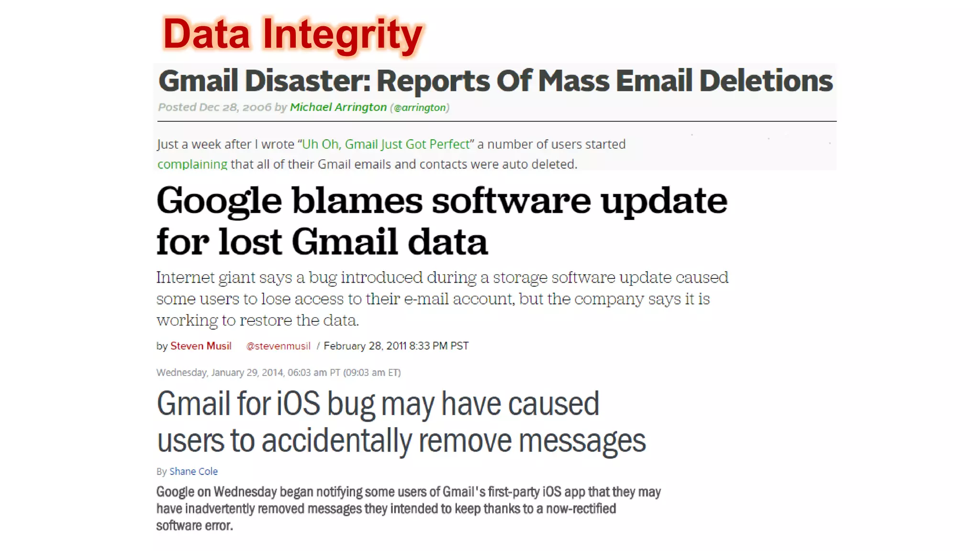980x551 pixels.
Task: Click the Data Integrity slide title
Action: coord(293,34)
